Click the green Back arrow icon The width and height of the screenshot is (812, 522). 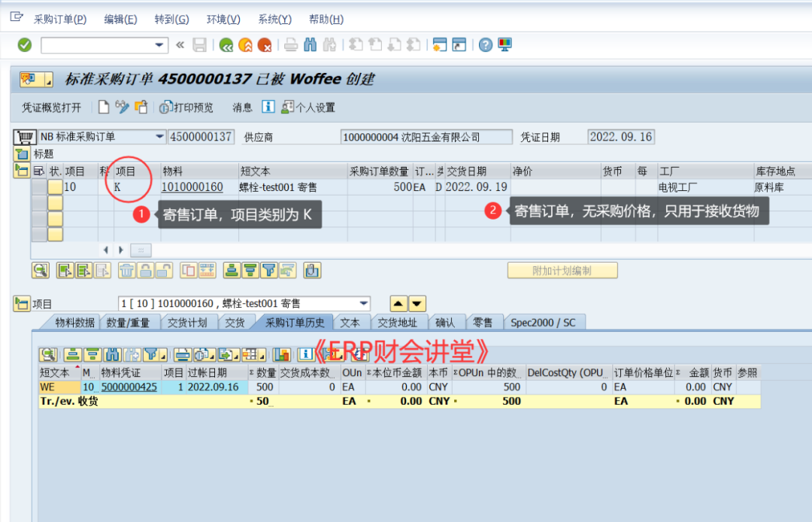tap(226, 45)
